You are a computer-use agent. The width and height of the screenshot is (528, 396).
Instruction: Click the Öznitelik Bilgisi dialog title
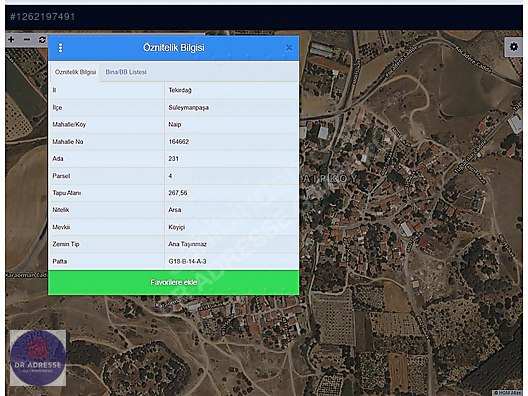tap(174, 47)
